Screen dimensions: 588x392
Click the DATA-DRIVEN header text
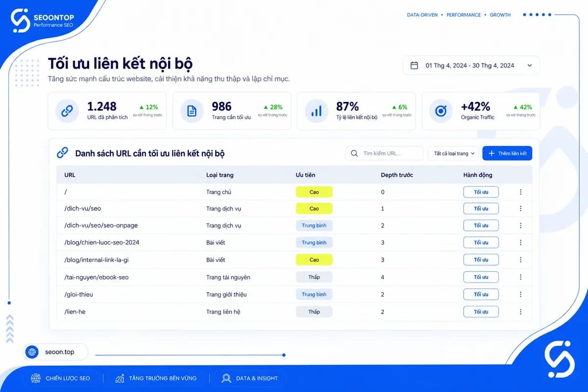(x=423, y=15)
